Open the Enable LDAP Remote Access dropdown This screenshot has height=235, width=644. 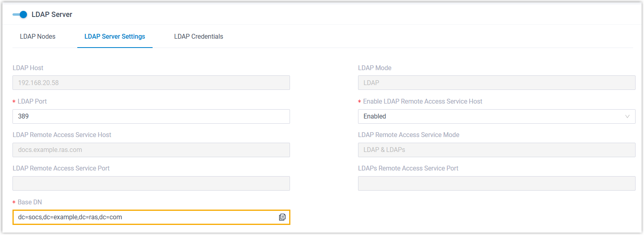pyautogui.click(x=491, y=116)
